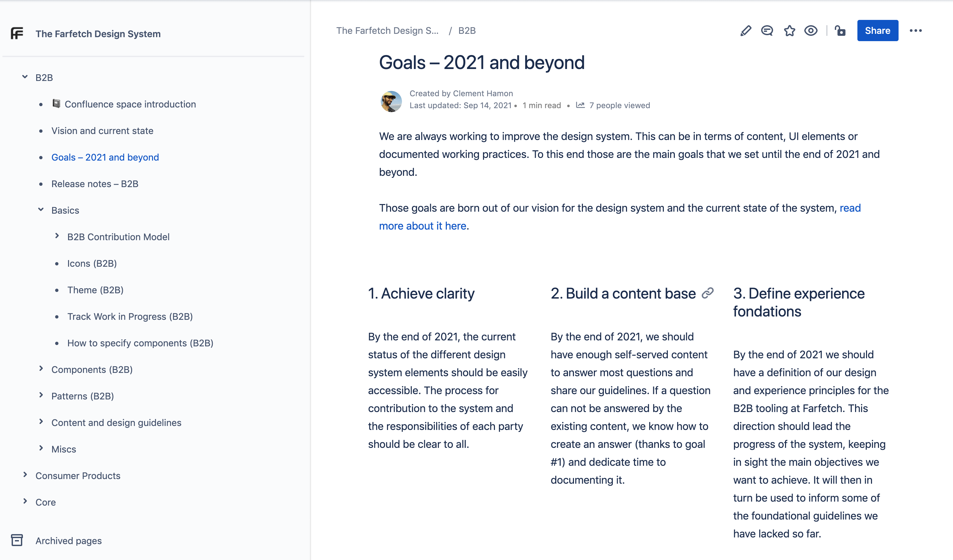Expand B2B Contribution Model node
This screenshot has width=953, height=560.
(x=57, y=236)
